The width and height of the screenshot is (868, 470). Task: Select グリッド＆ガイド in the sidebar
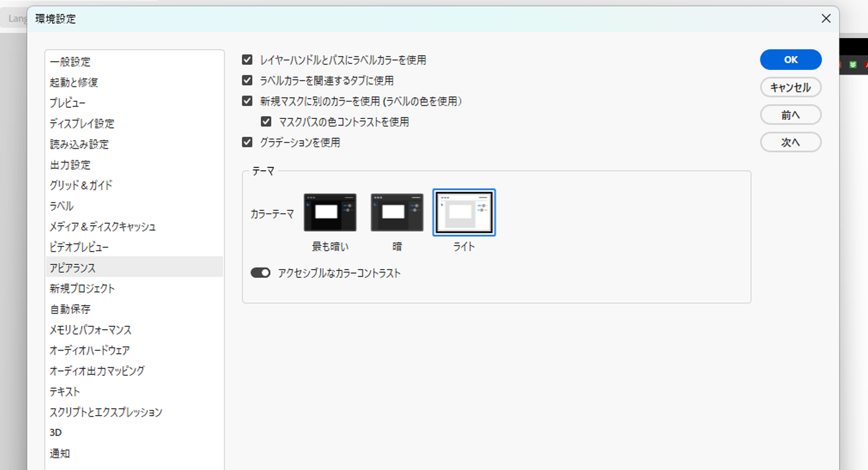[x=134, y=185]
